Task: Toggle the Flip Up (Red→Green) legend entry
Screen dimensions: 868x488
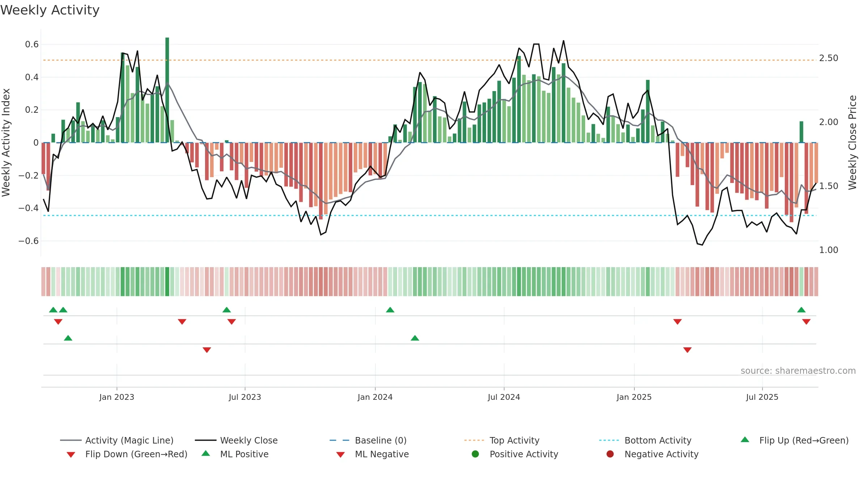Action: 795,440
